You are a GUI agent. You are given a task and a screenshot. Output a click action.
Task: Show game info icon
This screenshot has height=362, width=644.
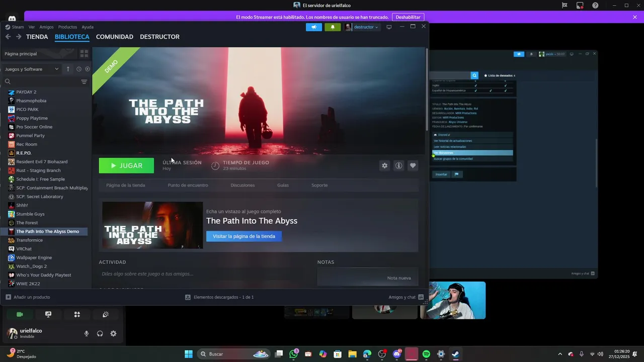coord(398,165)
